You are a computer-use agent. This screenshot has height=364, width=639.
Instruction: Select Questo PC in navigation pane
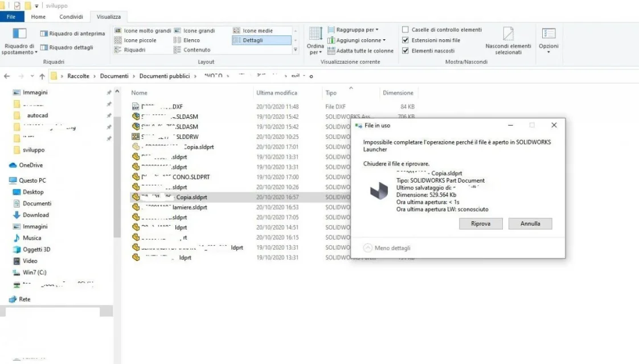(x=32, y=180)
